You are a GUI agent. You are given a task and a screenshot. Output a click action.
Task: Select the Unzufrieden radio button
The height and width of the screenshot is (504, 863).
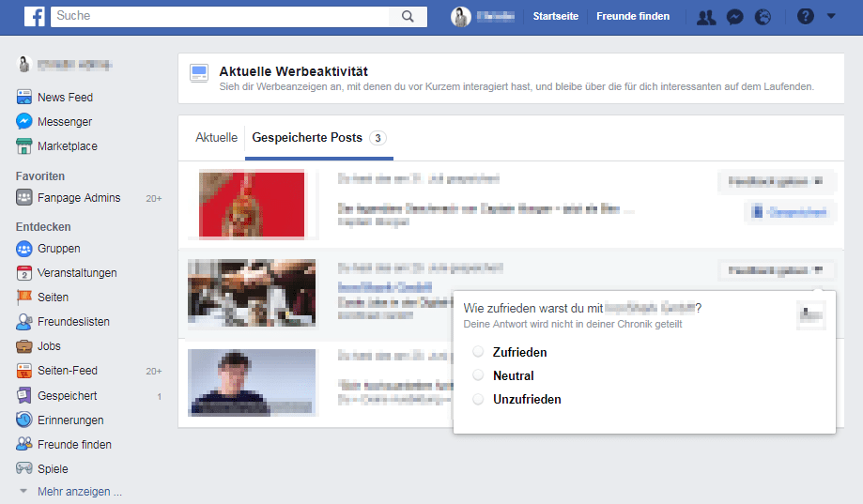478,399
